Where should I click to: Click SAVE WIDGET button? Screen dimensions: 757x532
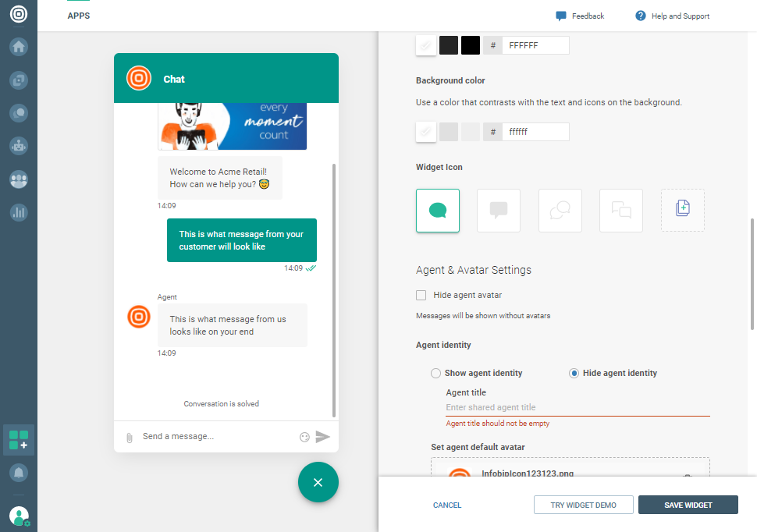tap(688, 505)
